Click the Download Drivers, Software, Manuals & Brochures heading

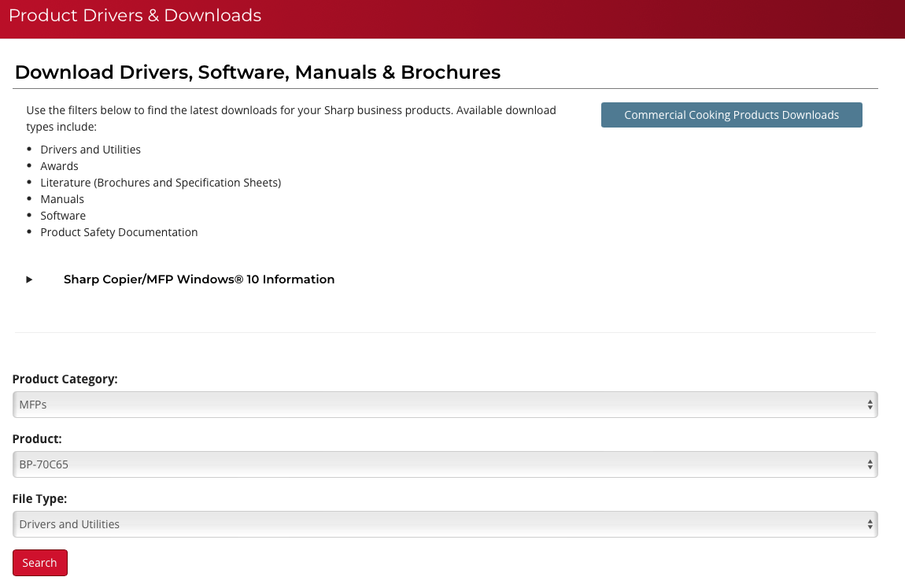(257, 72)
